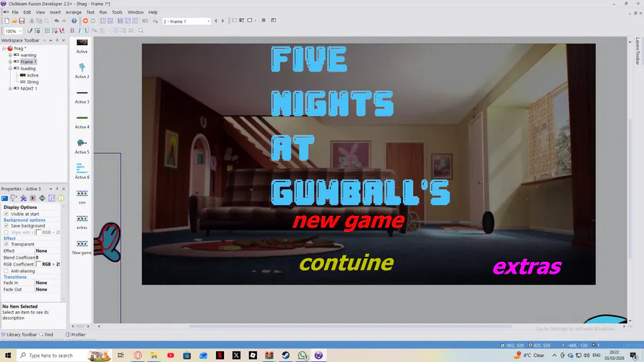Open Size and Position properties tab icon
The width and height of the screenshot is (644, 362).
click(x=14, y=198)
